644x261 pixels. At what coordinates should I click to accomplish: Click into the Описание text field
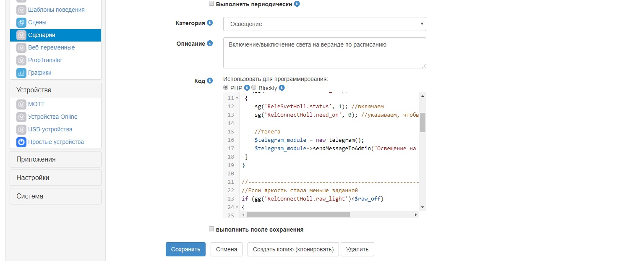(324, 52)
